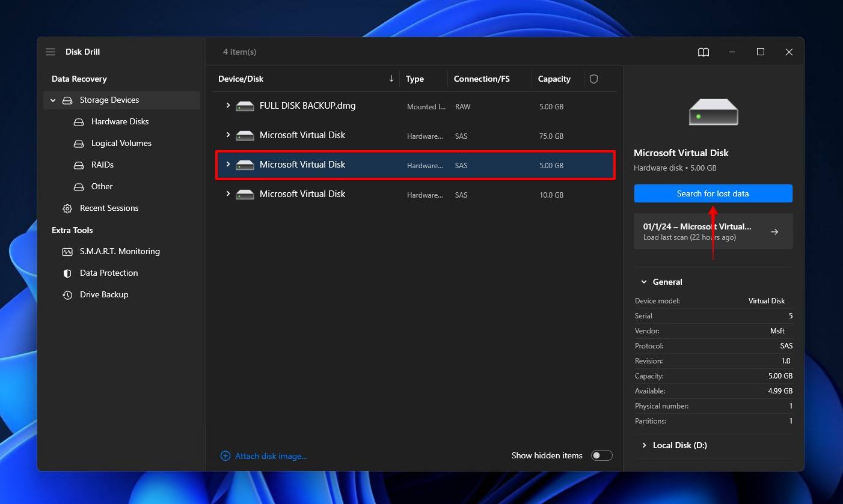Open the help book icon

(x=704, y=52)
